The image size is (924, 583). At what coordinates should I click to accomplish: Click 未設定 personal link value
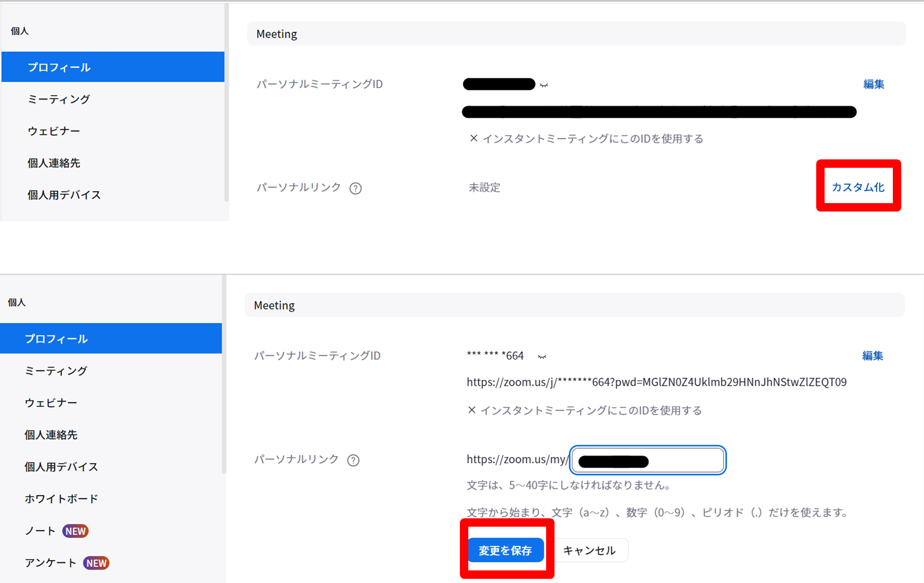(x=484, y=188)
